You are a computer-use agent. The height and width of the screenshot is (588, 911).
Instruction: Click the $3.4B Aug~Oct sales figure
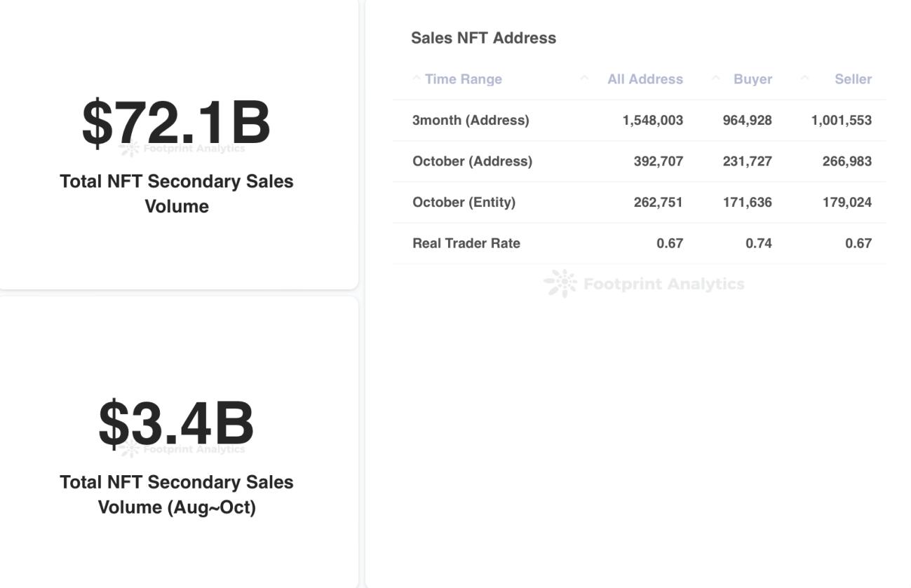[176, 423]
